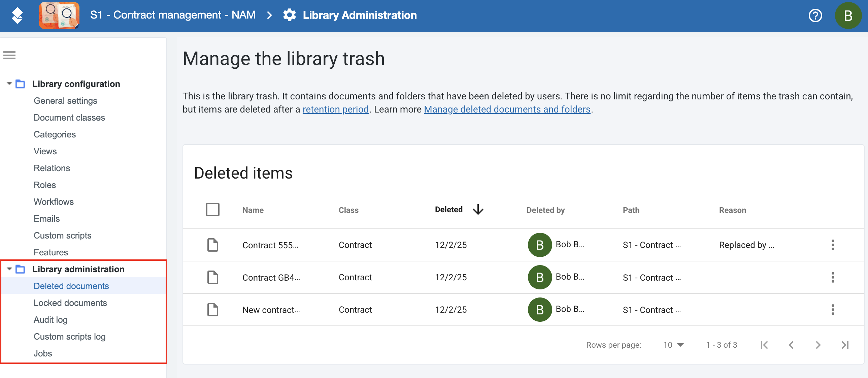This screenshot has height=378, width=868.
Task: Open Workflows in sidebar
Action: [54, 202]
